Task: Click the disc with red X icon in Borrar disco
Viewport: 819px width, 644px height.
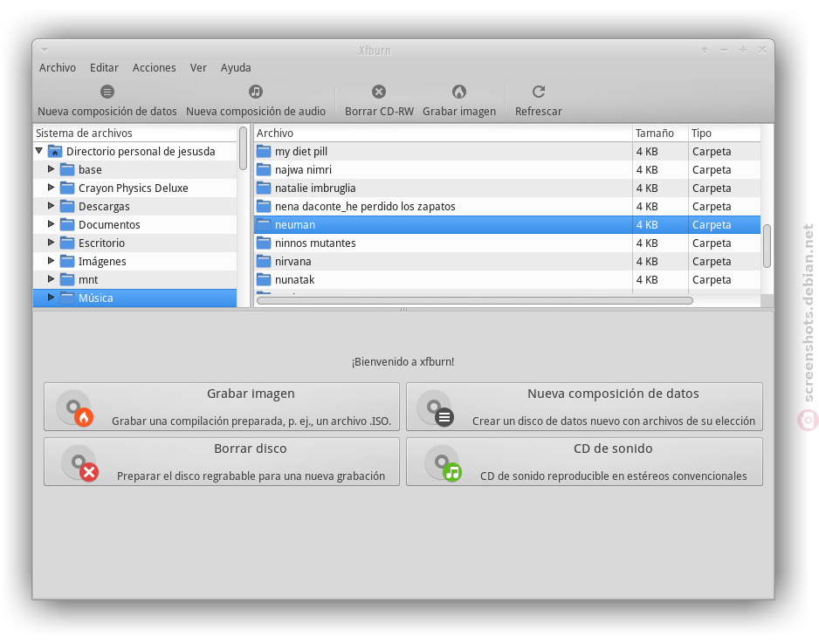Action: [79, 462]
